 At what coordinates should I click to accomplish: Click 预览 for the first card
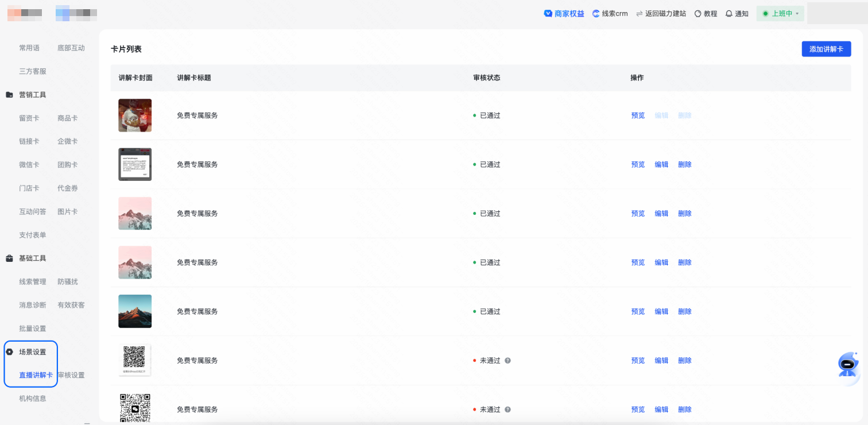point(638,115)
